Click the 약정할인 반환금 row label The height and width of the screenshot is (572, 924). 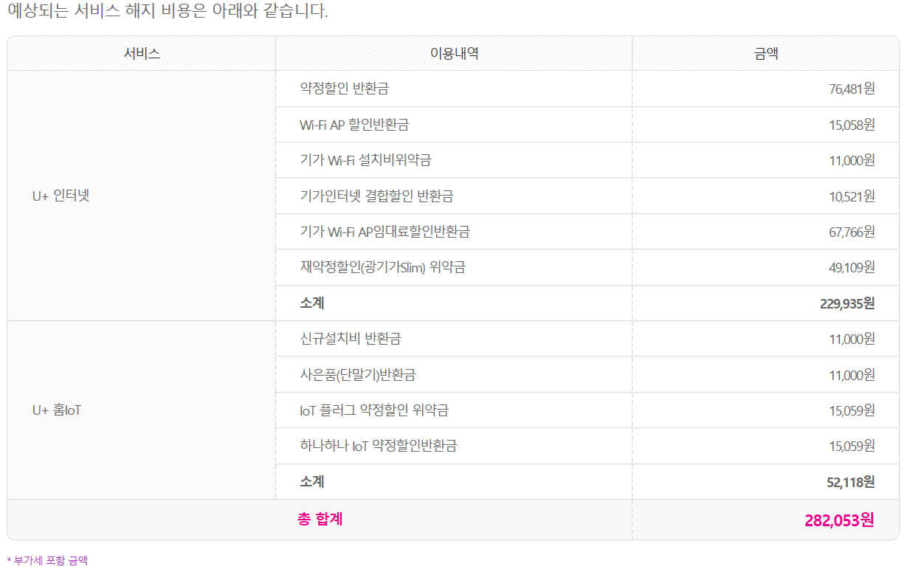tap(344, 89)
